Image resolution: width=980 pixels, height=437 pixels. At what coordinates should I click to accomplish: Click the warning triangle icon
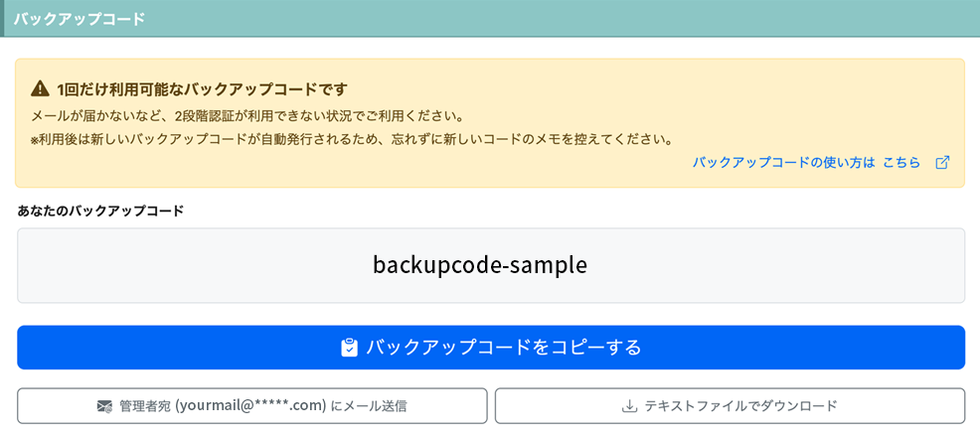40,89
